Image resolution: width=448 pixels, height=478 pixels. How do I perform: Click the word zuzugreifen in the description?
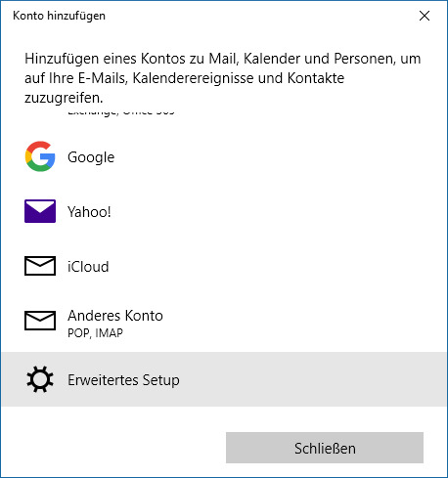click(64, 98)
